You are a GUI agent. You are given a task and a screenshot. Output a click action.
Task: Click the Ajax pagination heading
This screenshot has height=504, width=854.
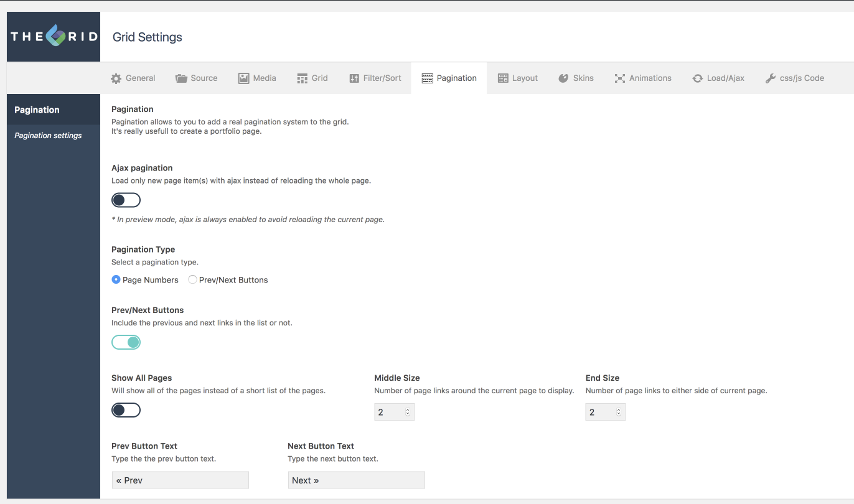pos(142,168)
